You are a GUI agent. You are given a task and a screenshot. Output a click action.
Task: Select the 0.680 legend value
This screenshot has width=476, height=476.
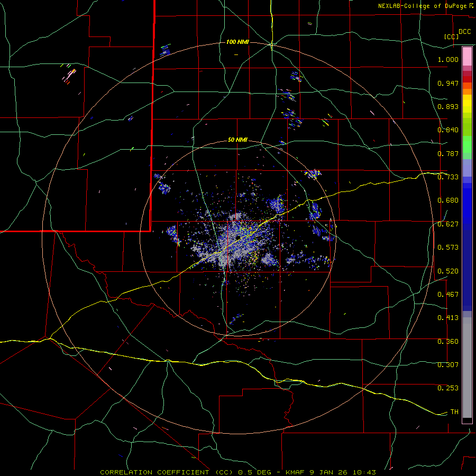tap(448, 200)
